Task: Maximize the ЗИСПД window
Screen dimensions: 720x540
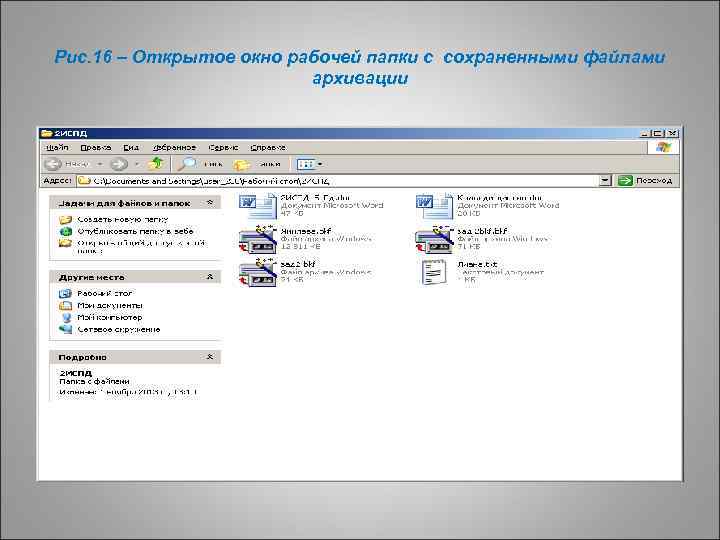Action: [658, 133]
